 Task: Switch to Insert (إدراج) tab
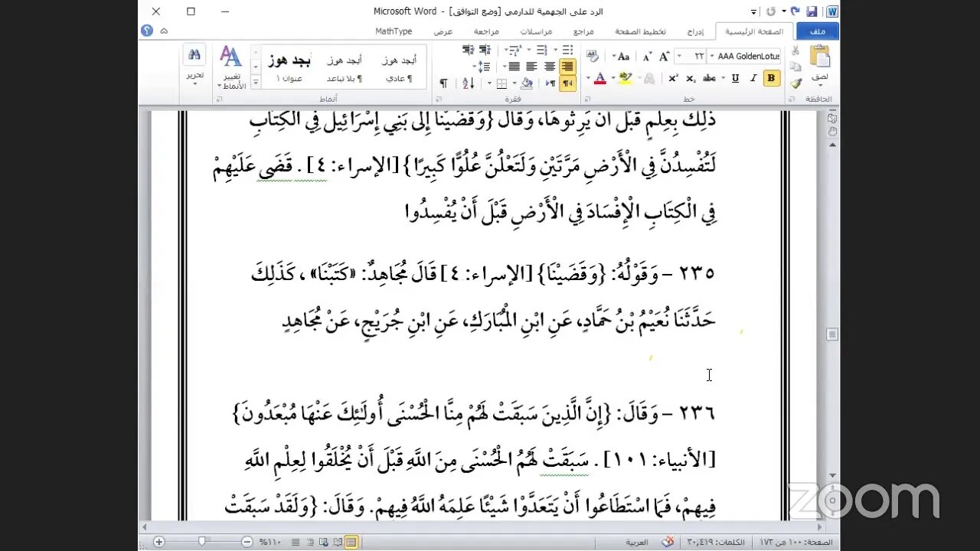[x=695, y=31]
